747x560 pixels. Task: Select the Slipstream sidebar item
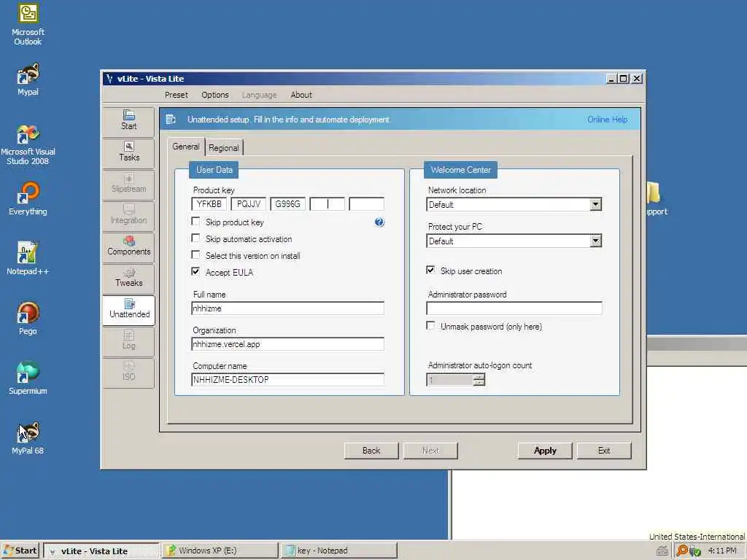tap(128, 184)
